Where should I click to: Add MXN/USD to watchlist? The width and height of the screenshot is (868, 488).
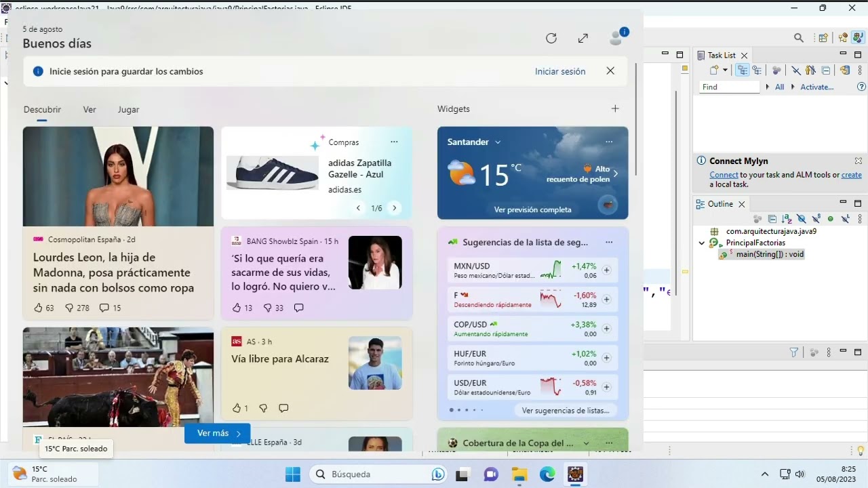click(x=606, y=270)
